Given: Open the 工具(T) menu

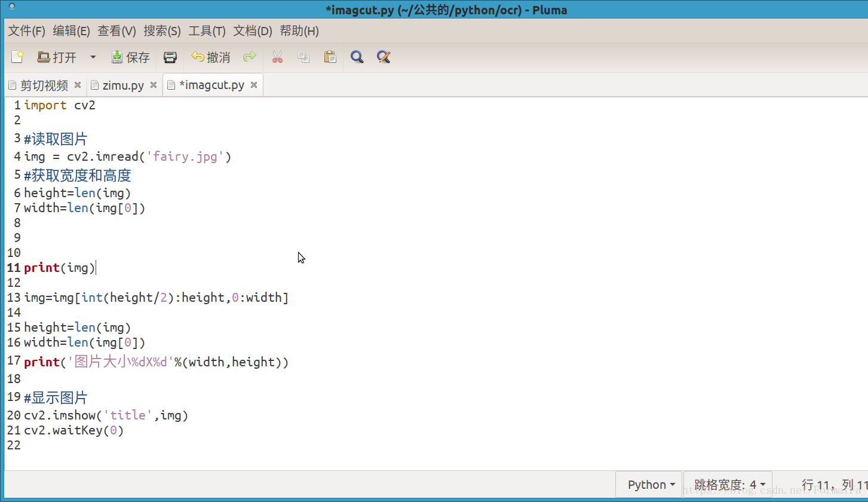Looking at the screenshot, I should pyautogui.click(x=207, y=31).
